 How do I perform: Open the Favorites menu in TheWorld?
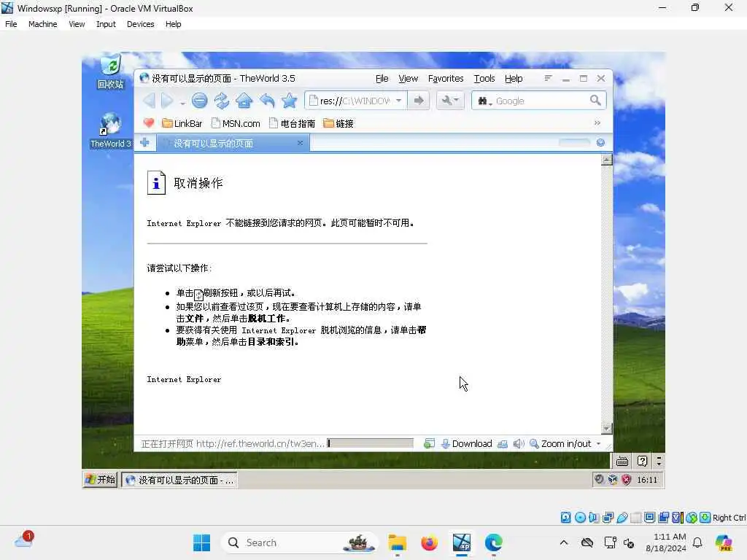446,79
